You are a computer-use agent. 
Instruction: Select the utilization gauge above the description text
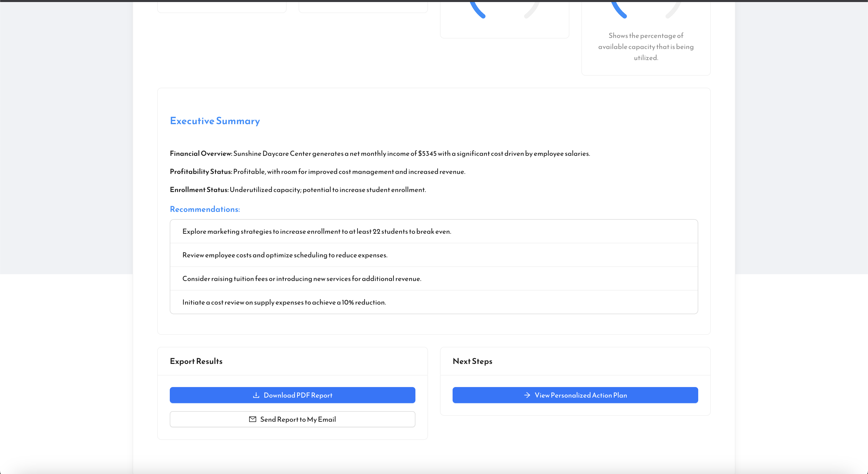point(646,12)
